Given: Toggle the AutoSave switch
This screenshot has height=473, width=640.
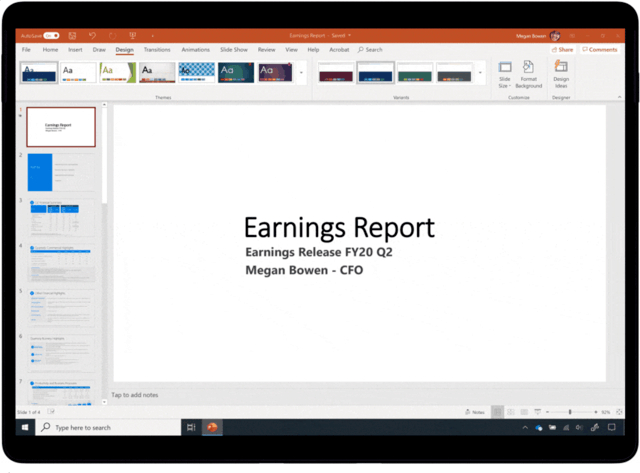Looking at the screenshot, I should [49, 36].
